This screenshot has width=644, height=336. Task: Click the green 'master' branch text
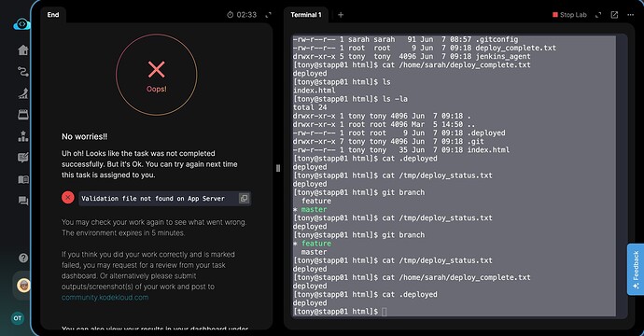pyautogui.click(x=314, y=209)
